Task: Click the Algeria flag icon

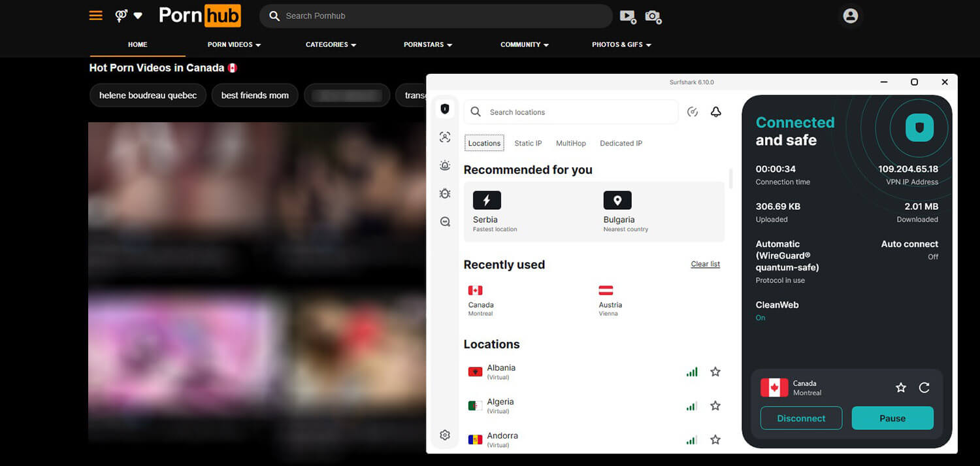Action: (x=475, y=406)
